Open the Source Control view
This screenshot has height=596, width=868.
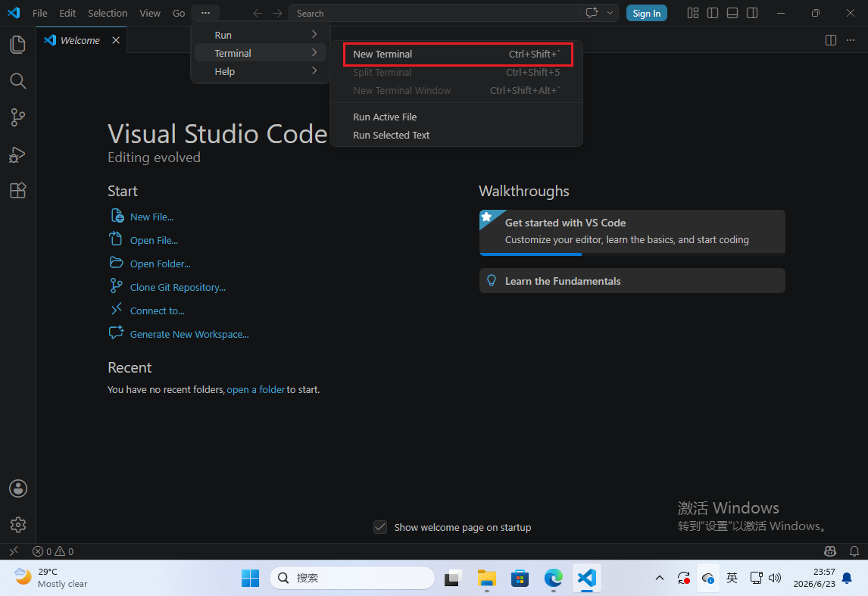pyautogui.click(x=17, y=117)
